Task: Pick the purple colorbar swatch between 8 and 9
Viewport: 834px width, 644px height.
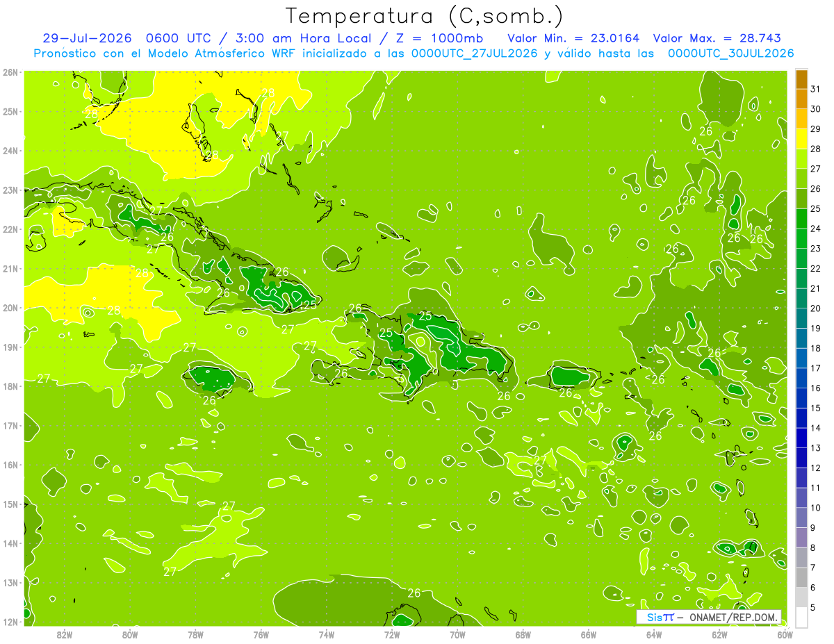Action: (x=801, y=538)
